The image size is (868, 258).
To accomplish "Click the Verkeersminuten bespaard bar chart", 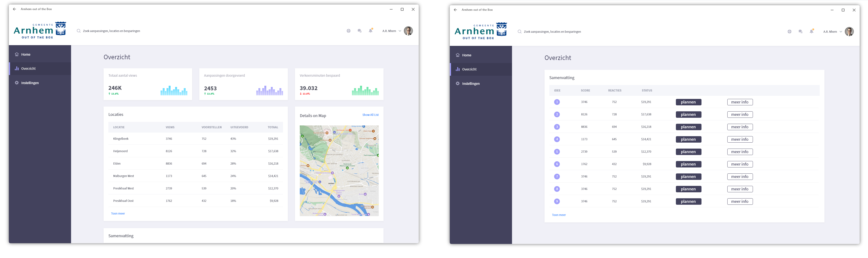I will click(365, 91).
